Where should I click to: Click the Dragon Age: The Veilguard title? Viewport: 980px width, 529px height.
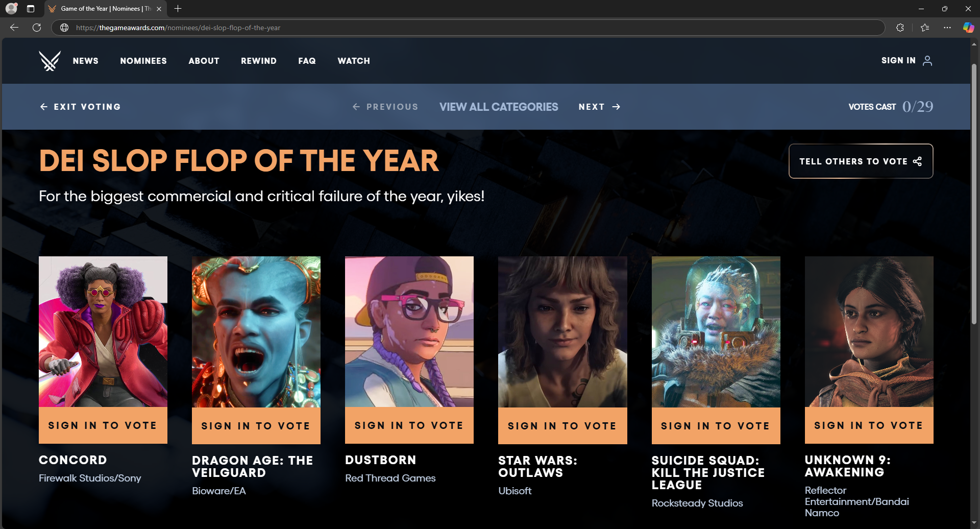[x=253, y=467]
